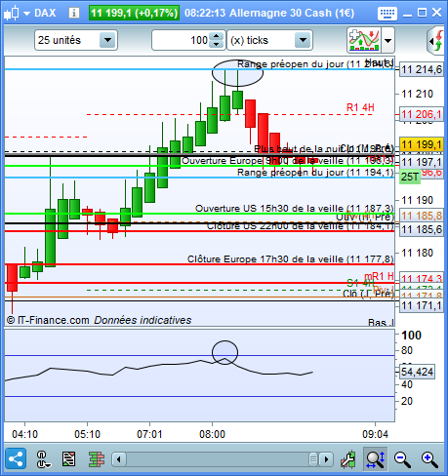448x476 pixels.
Task: Click the 09:04 time axis label
Action: pos(375,434)
